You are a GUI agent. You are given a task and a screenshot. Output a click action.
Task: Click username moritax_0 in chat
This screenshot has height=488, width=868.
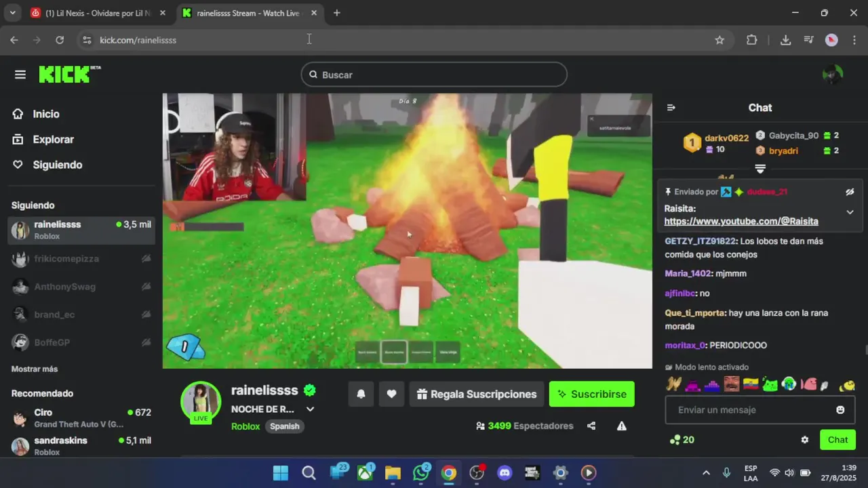click(x=685, y=346)
